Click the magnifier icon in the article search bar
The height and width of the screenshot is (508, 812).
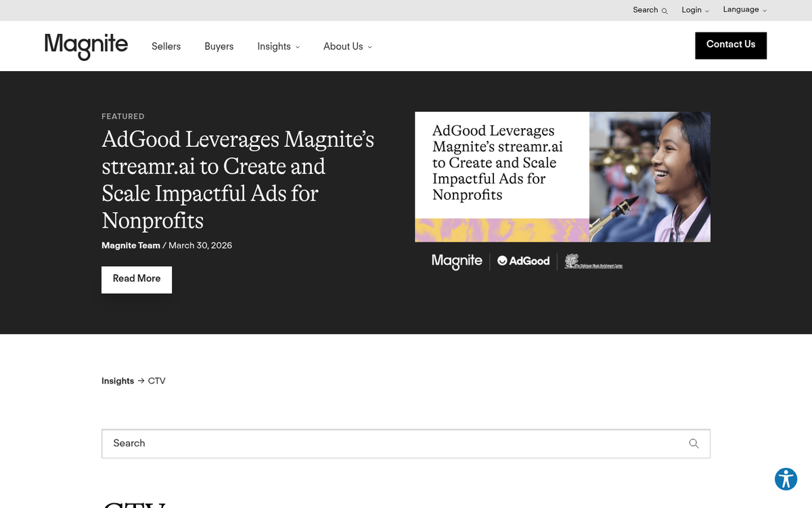tap(694, 444)
